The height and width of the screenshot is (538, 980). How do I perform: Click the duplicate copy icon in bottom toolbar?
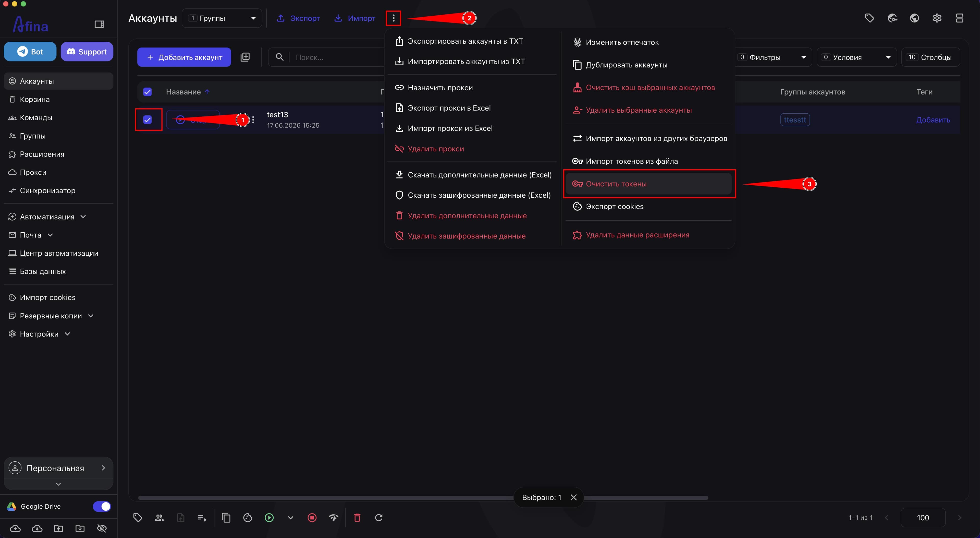[x=226, y=517]
